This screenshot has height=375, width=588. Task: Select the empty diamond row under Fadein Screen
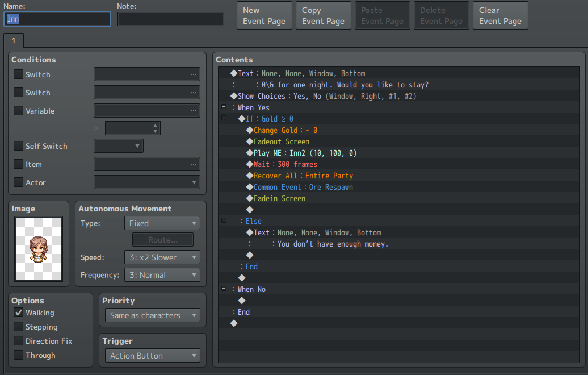tap(399, 210)
